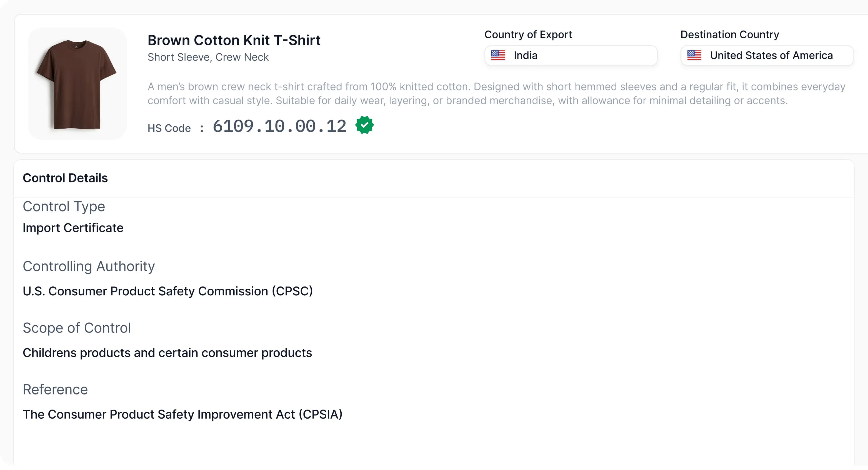The width and height of the screenshot is (868, 470).
Task: Click the green verified badge beside HS code
Action: (x=364, y=125)
